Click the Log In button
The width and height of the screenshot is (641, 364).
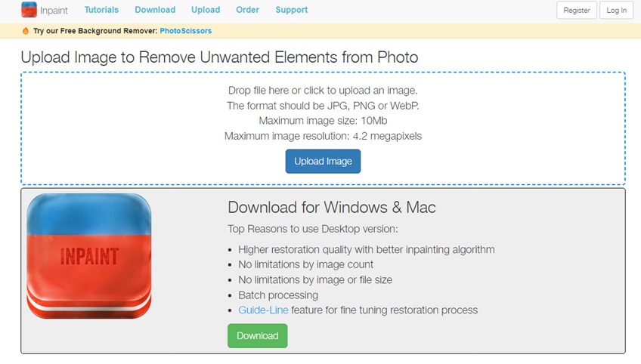click(x=616, y=11)
